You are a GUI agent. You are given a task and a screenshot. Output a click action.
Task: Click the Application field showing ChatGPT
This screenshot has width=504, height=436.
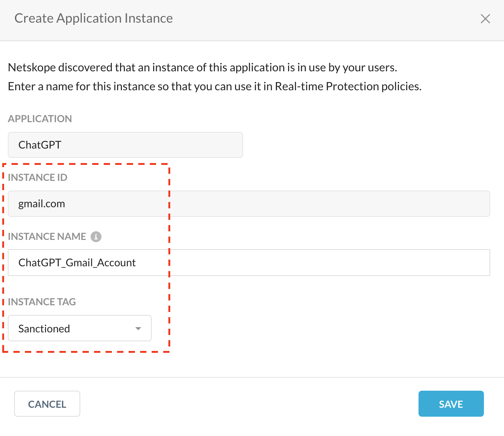[126, 145]
